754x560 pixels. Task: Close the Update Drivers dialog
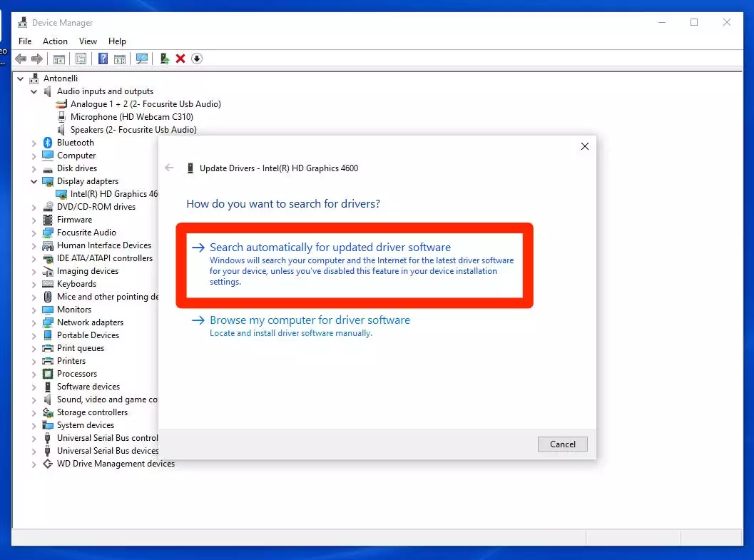point(585,146)
